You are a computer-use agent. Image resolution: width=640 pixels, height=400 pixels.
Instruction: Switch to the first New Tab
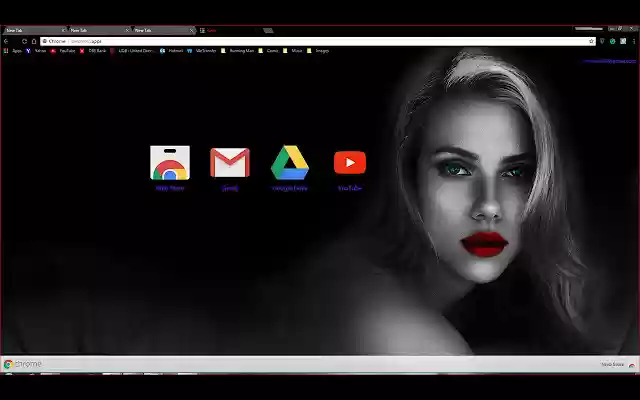click(x=35, y=30)
